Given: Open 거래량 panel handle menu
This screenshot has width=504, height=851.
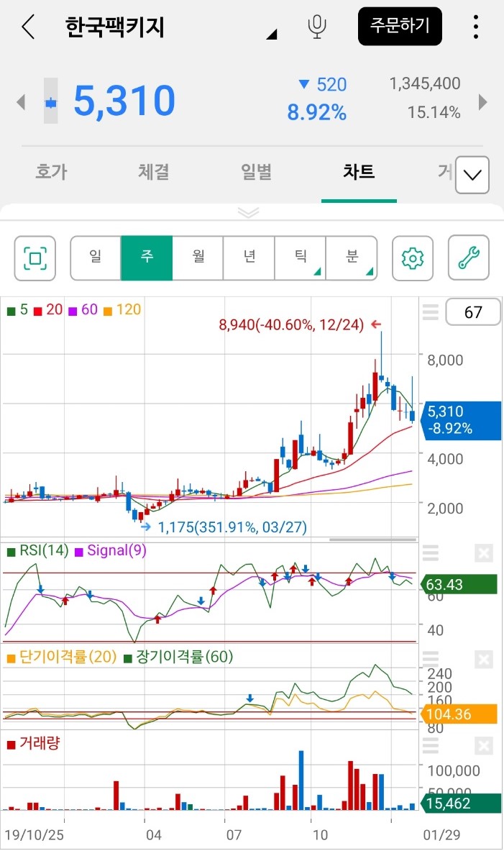Looking at the screenshot, I should coord(430,745).
